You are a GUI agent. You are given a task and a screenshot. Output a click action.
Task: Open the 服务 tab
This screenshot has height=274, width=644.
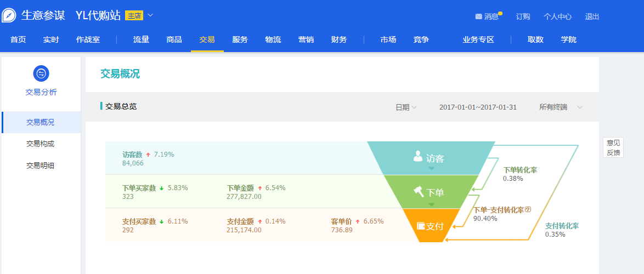[240, 40]
